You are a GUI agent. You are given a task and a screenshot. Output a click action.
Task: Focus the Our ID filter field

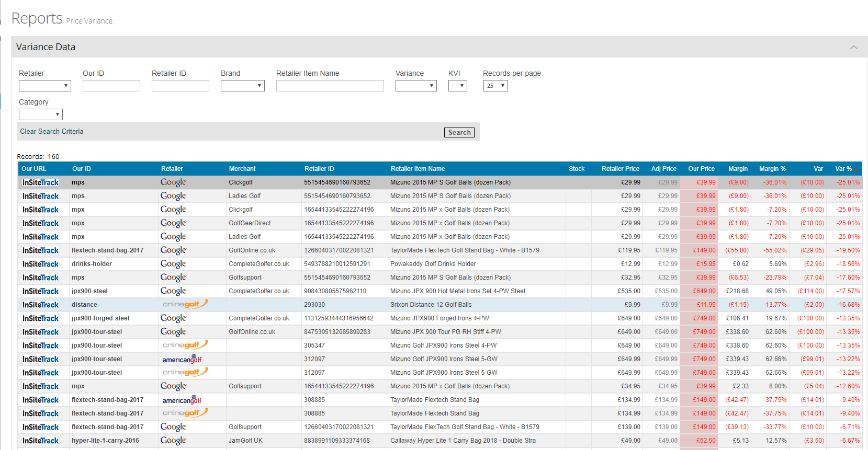(x=111, y=86)
